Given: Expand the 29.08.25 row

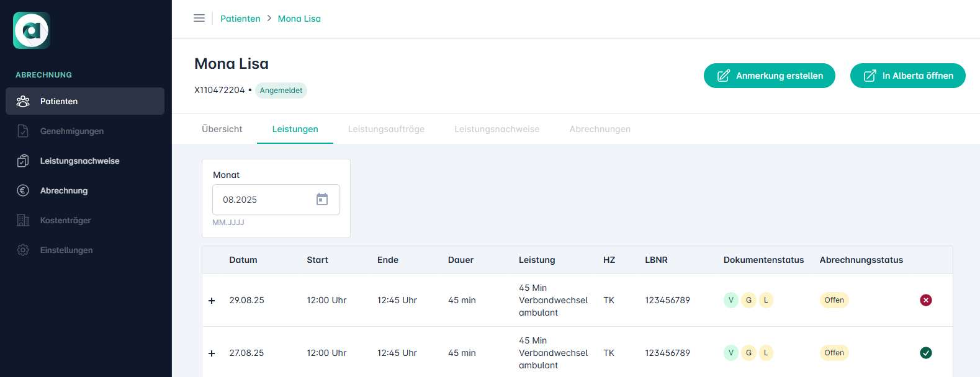Looking at the screenshot, I should click(212, 301).
